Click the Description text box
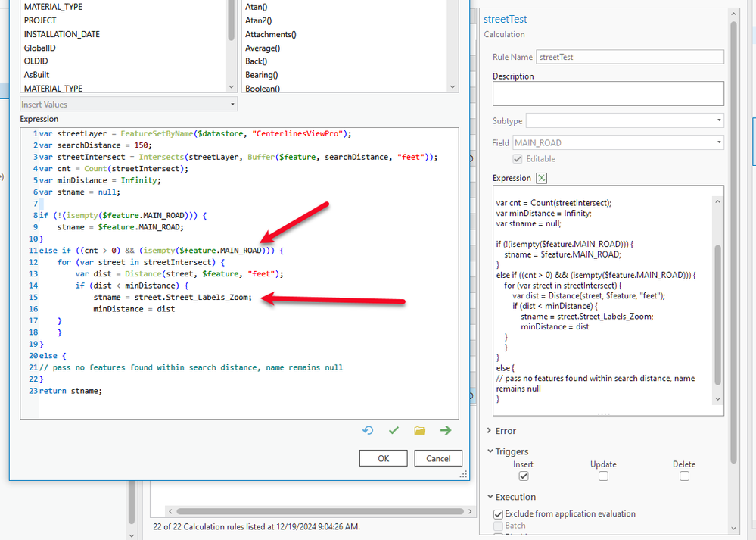The height and width of the screenshot is (540, 756). click(608, 94)
